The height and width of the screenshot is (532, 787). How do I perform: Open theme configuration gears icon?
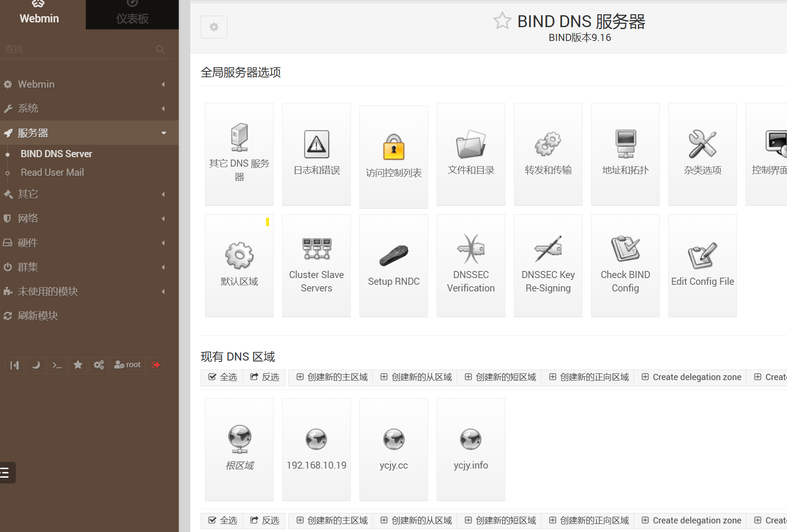pos(99,365)
